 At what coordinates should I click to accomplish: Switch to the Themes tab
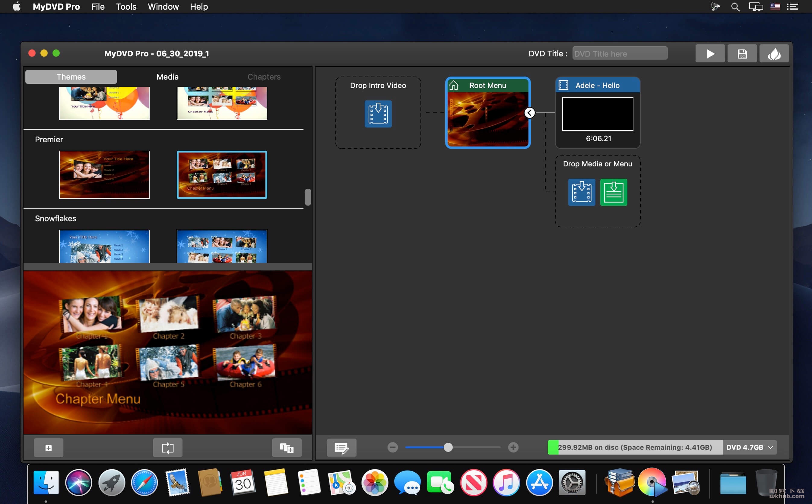click(x=71, y=77)
